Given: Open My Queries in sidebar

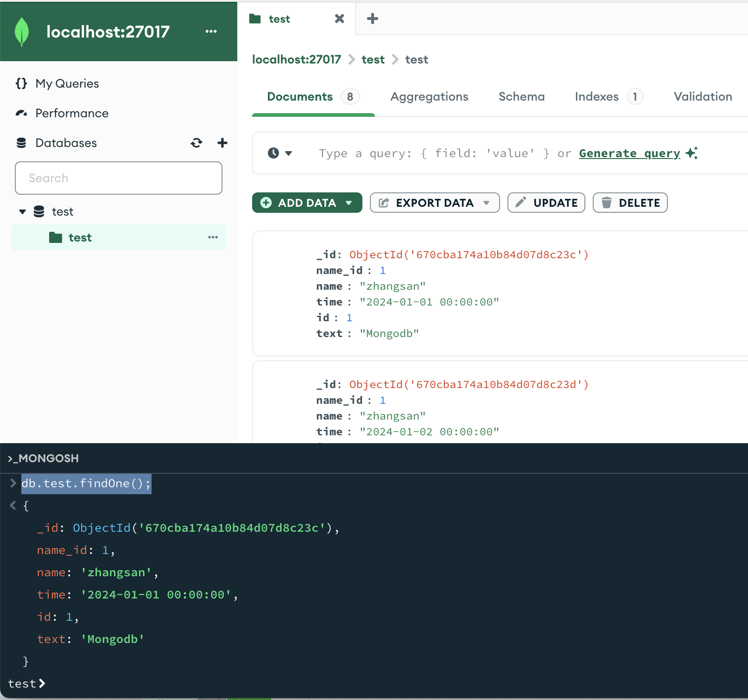Looking at the screenshot, I should [x=67, y=83].
